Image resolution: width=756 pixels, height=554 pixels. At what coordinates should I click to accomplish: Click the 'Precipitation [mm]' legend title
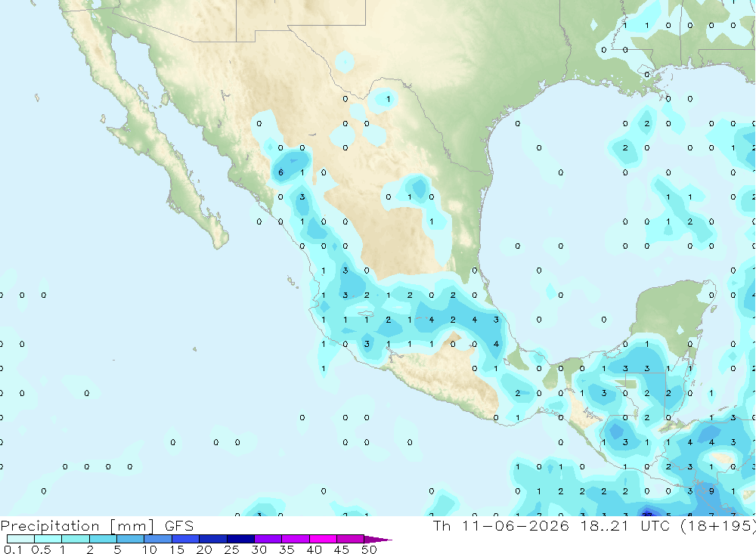77,526
